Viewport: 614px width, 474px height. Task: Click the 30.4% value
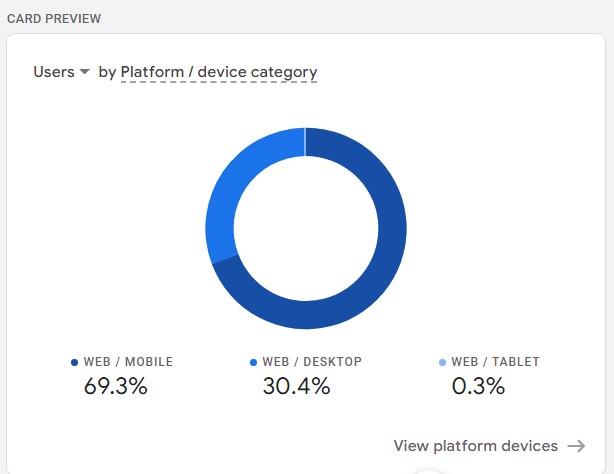click(x=296, y=386)
